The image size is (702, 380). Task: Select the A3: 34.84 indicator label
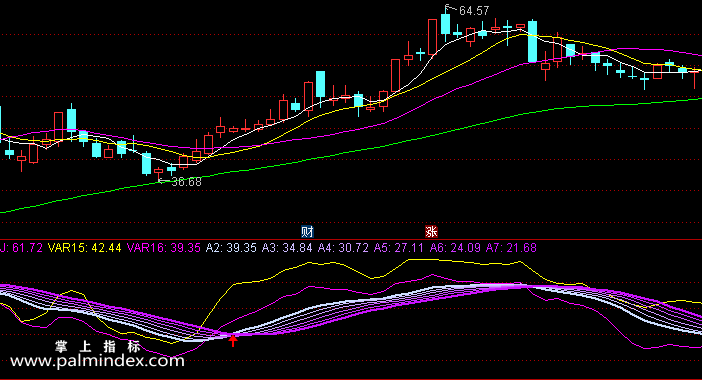point(287,248)
